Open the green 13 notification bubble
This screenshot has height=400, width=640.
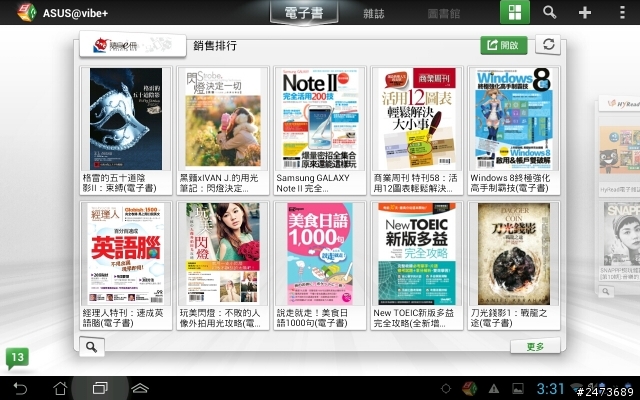[17, 358]
